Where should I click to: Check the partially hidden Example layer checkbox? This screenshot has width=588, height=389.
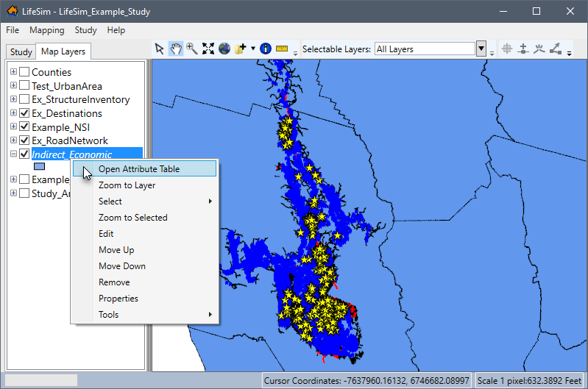click(24, 179)
